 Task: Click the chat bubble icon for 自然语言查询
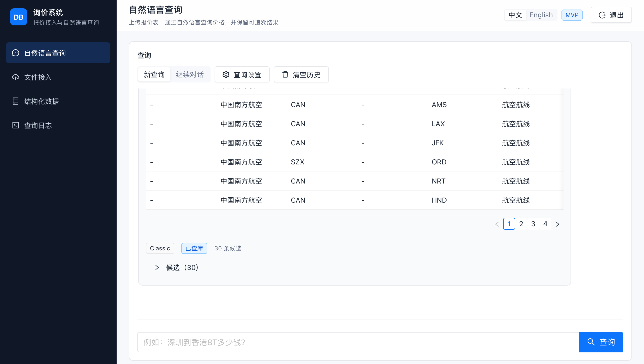[16, 53]
